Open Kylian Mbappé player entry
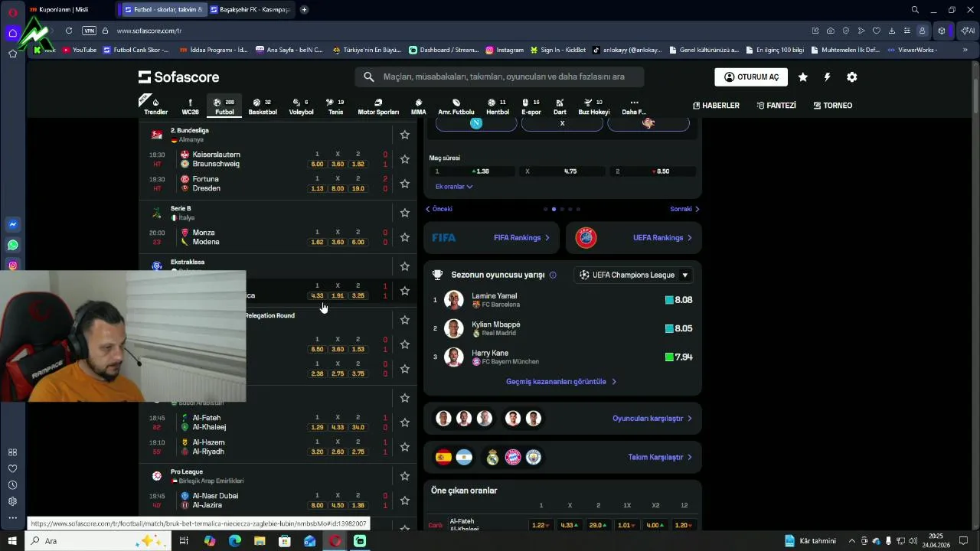The height and width of the screenshot is (551, 980). click(x=563, y=328)
